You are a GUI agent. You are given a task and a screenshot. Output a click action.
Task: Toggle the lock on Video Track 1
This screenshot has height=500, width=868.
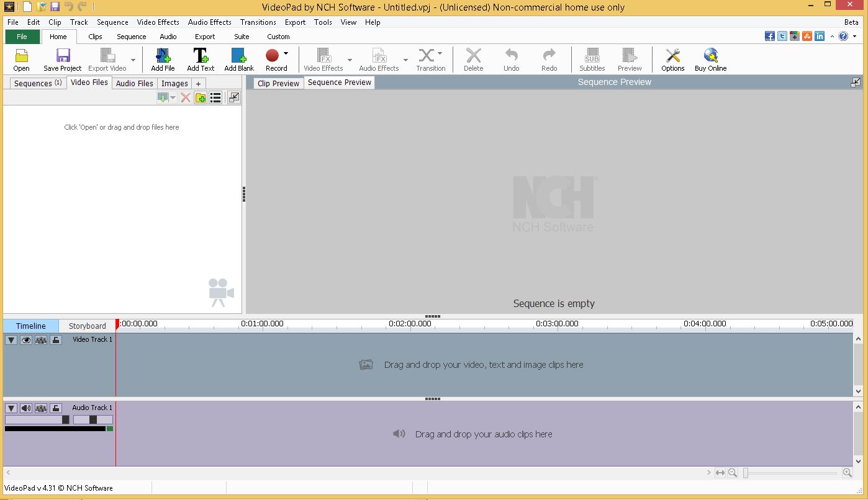tap(55, 339)
